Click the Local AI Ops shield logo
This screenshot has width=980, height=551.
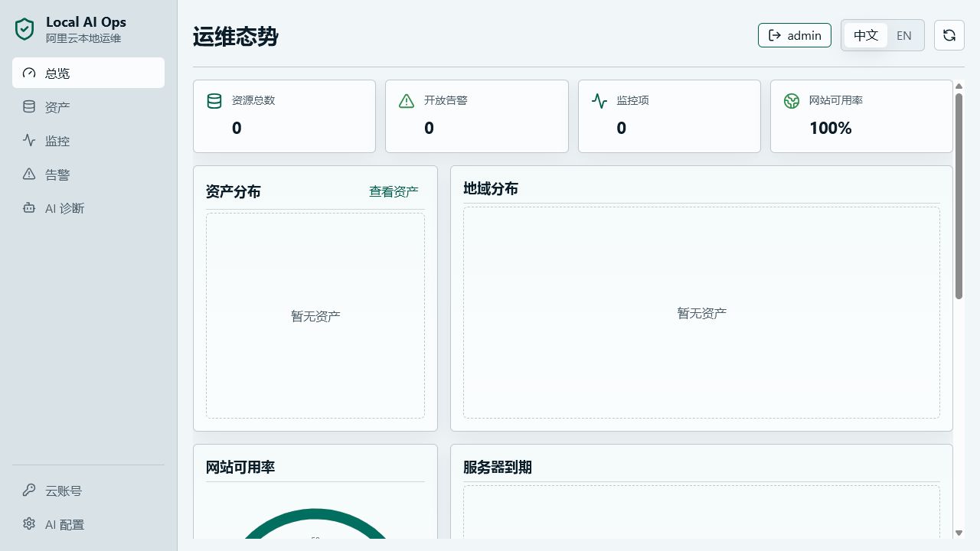(x=25, y=29)
